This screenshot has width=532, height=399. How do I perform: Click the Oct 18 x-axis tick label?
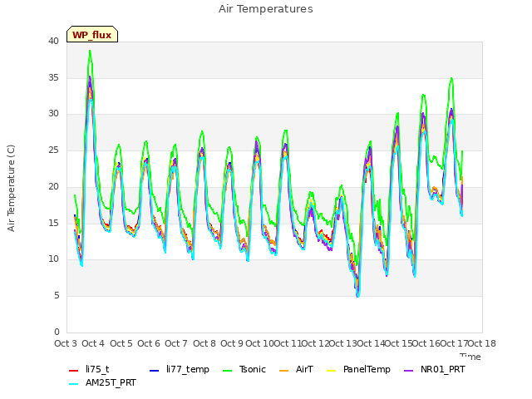(482, 343)
